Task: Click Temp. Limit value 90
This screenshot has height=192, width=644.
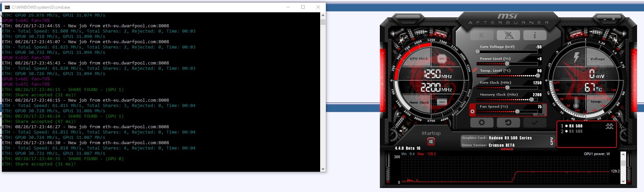Action: (x=539, y=71)
